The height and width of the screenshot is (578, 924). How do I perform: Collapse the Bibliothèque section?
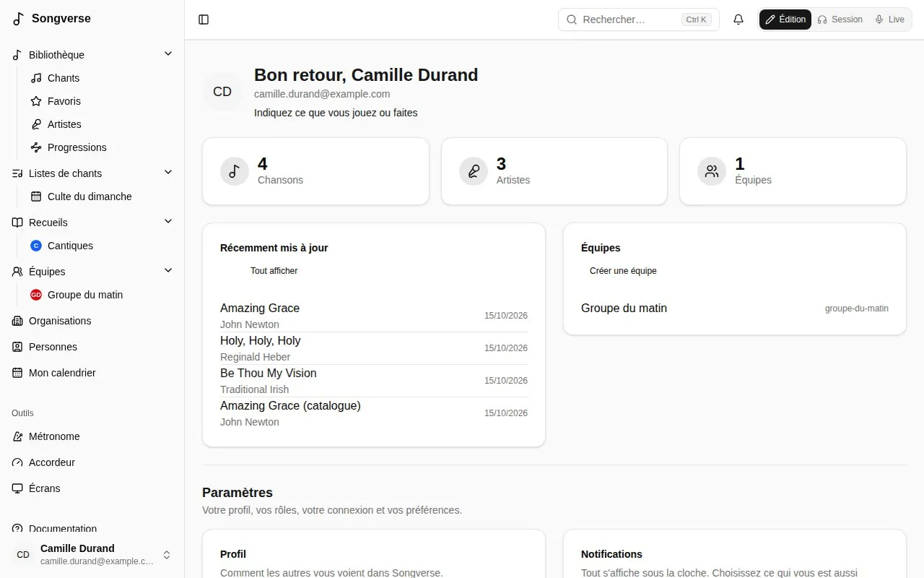(168, 54)
